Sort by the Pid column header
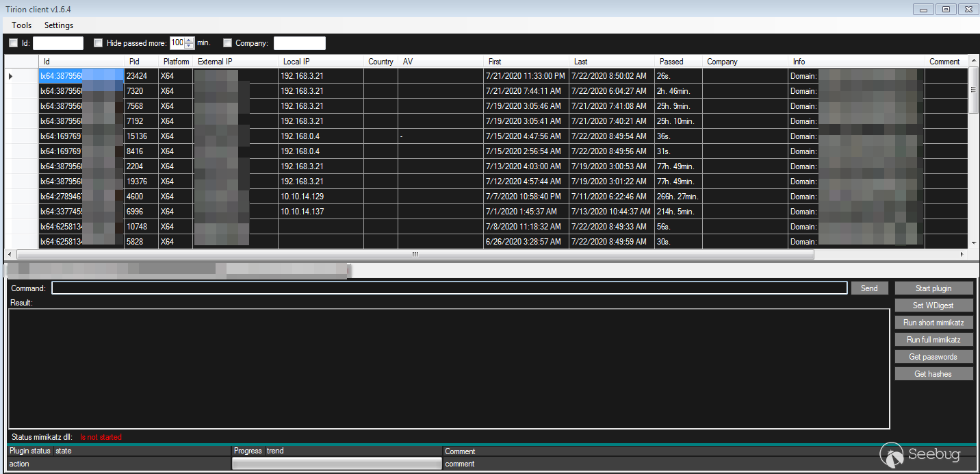The width and height of the screenshot is (980, 474). pyautogui.click(x=141, y=62)
